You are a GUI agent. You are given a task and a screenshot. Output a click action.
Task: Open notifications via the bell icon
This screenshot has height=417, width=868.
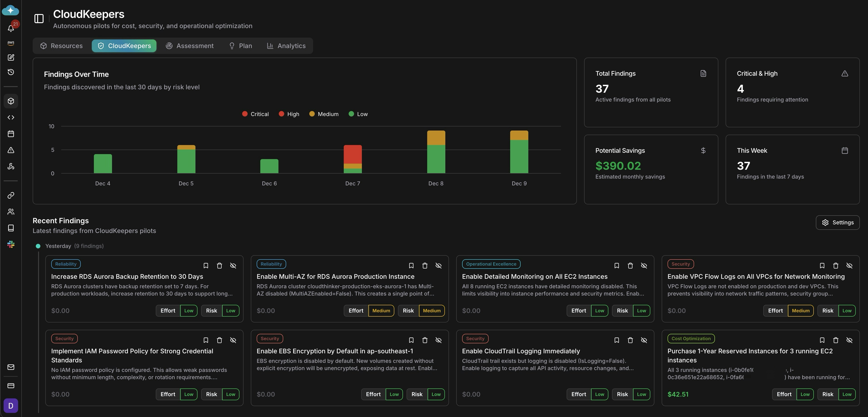coord(11,28)
